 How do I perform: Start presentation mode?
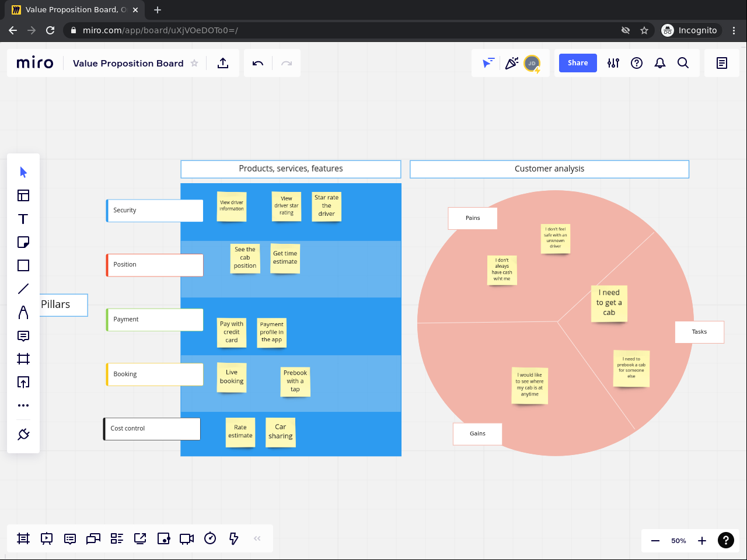pyautogui.click(x=47, y=538)
